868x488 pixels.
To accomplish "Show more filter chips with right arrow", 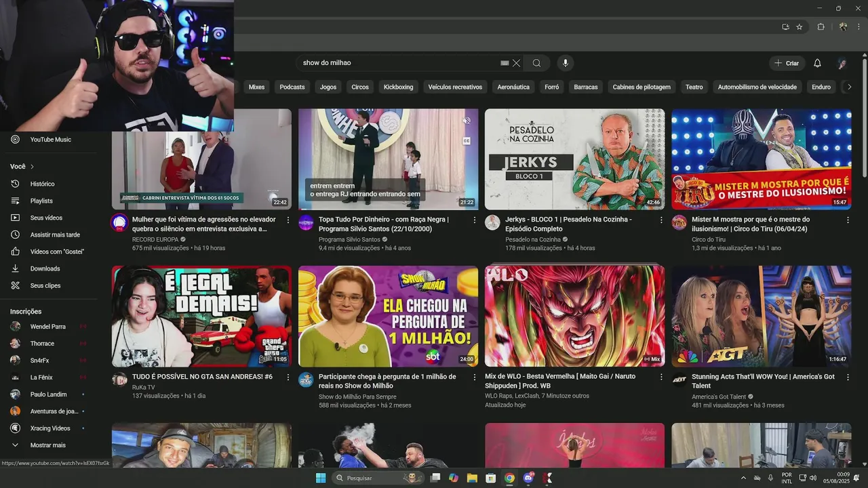I will tap(849, 87).
